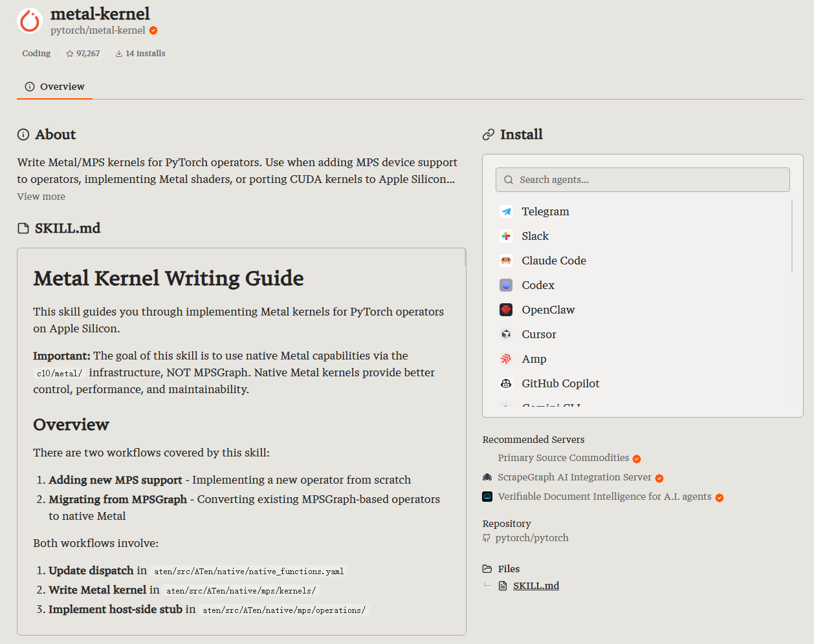
Task: Click the OpenClaw red icon
Action: (506, 310)
